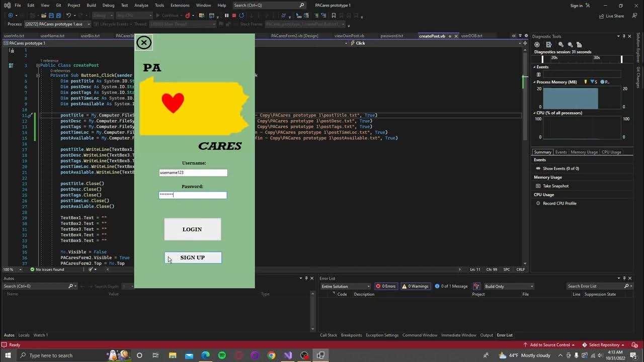Viewport: 644px width, 362px height.
Task: Undo the last edit
Action: (x=68, y=16)
